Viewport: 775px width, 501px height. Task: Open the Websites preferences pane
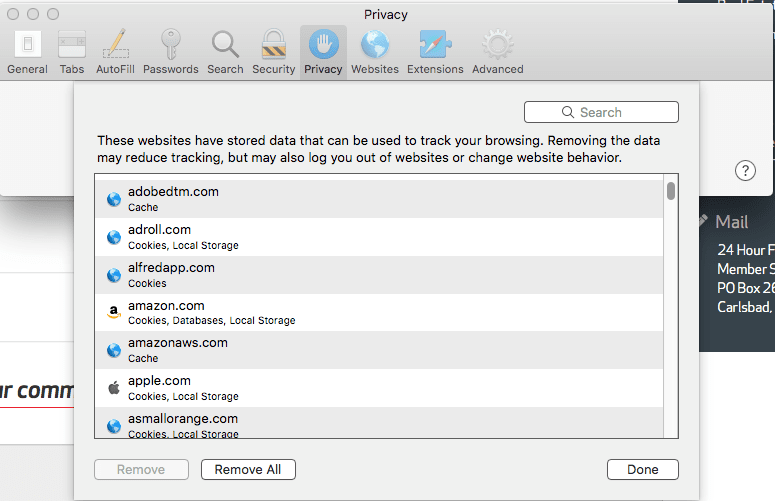pyautogui.click(x=375, y=52)
